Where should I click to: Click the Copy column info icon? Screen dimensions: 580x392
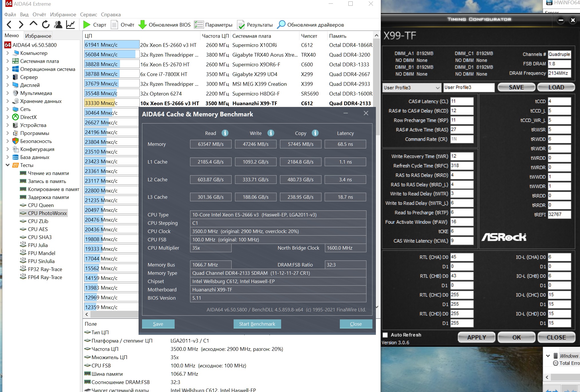click(x=315, y=133)
